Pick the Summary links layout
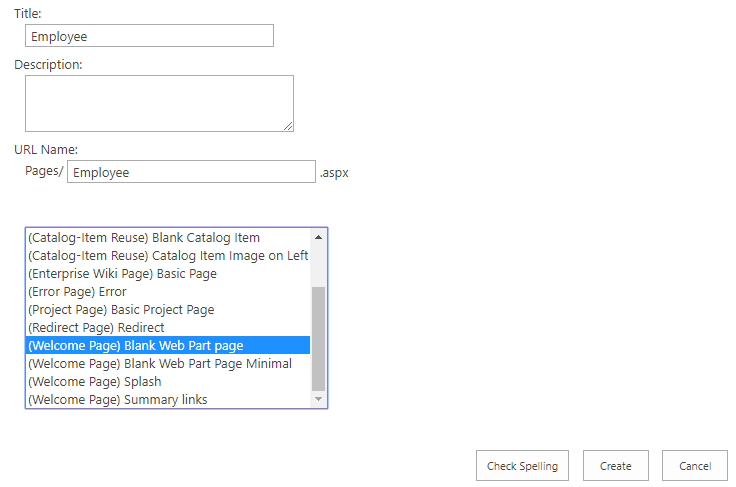The height and width of the screenshot is (487, 736). pos(118,400)
